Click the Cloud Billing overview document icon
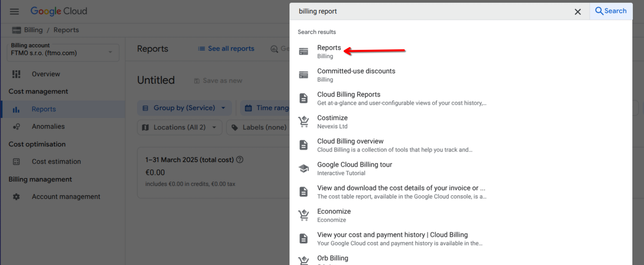 click(304, 145)
